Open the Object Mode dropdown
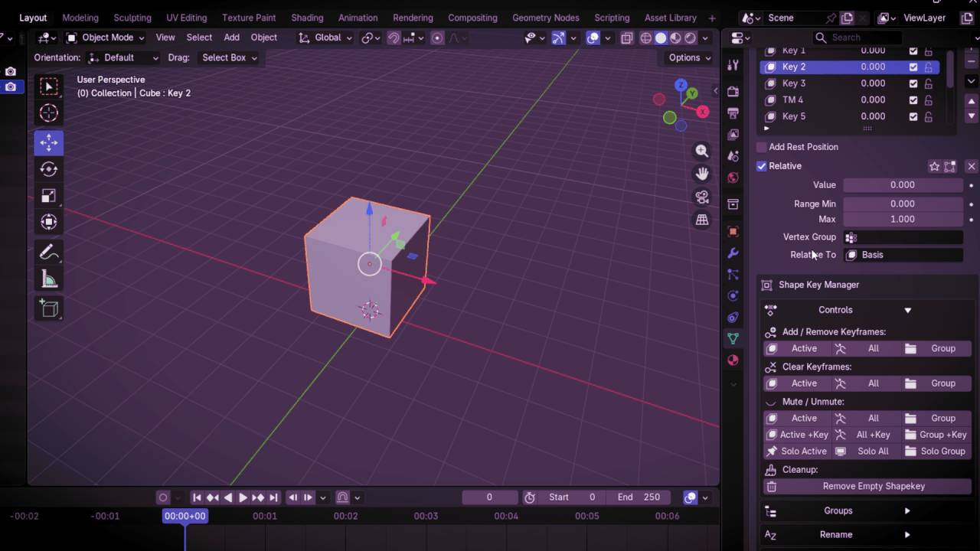 (105, 37)
